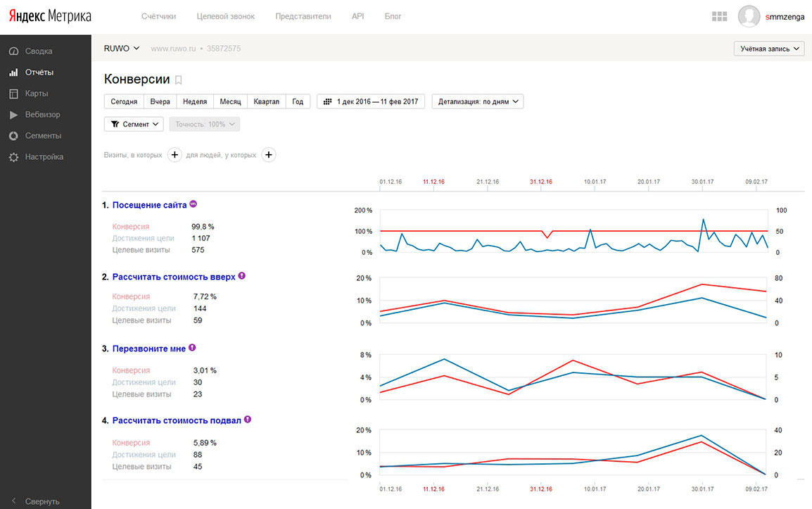Add a visit condition with plus button
The height and width of the screenshot is (509, 812).
coord(175,155)
